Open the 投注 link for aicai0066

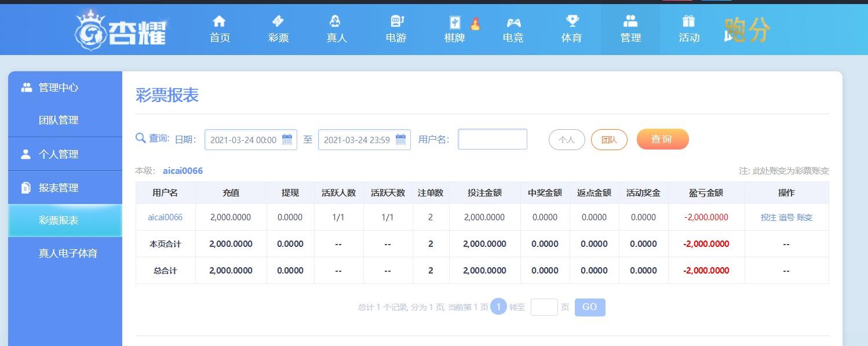(x=768, y=217)
